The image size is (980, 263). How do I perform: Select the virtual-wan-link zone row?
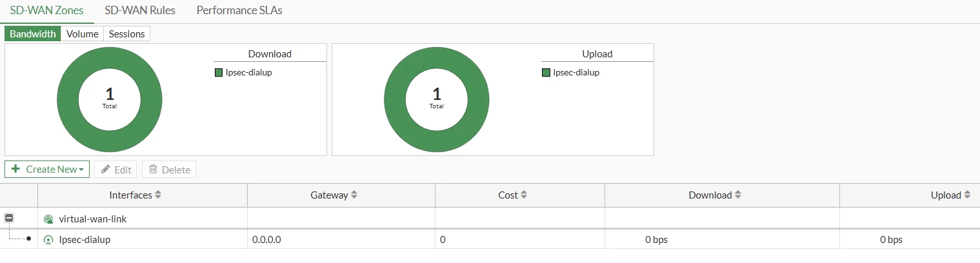(x=490, y=219)
